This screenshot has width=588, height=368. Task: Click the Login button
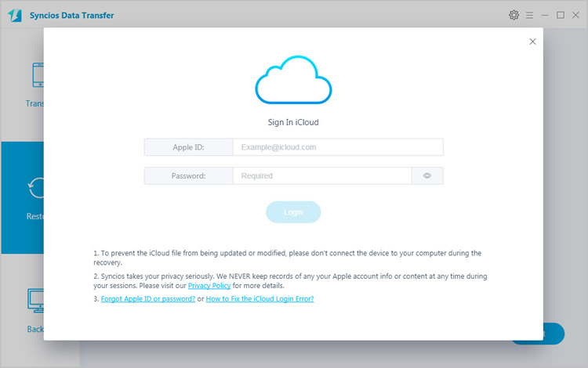pos(293,212)
